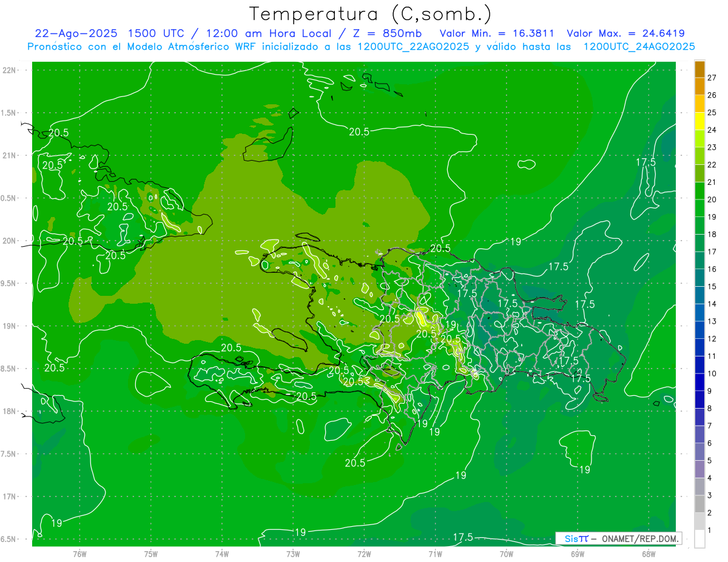The height and width of the screenshot is (562, 728).
Task: Click the 70W longitude axis label
Action: 507,554
